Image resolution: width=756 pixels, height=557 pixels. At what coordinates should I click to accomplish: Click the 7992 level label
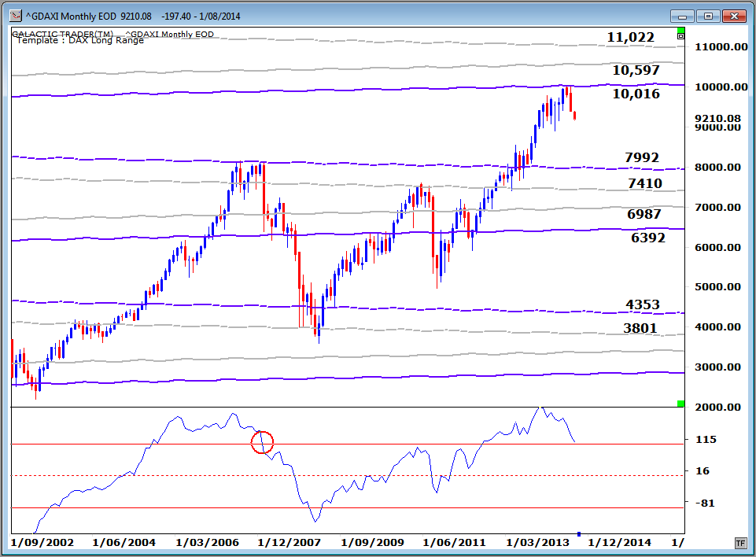(642, 157)
